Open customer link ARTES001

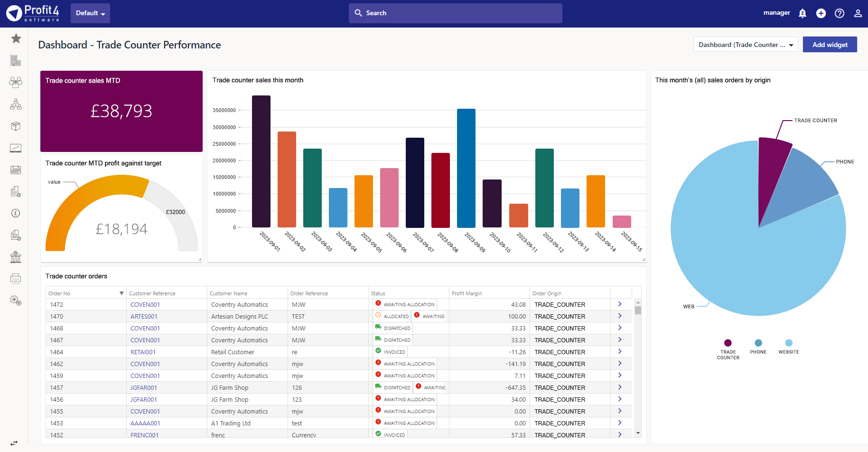click(x=144, y=316)
